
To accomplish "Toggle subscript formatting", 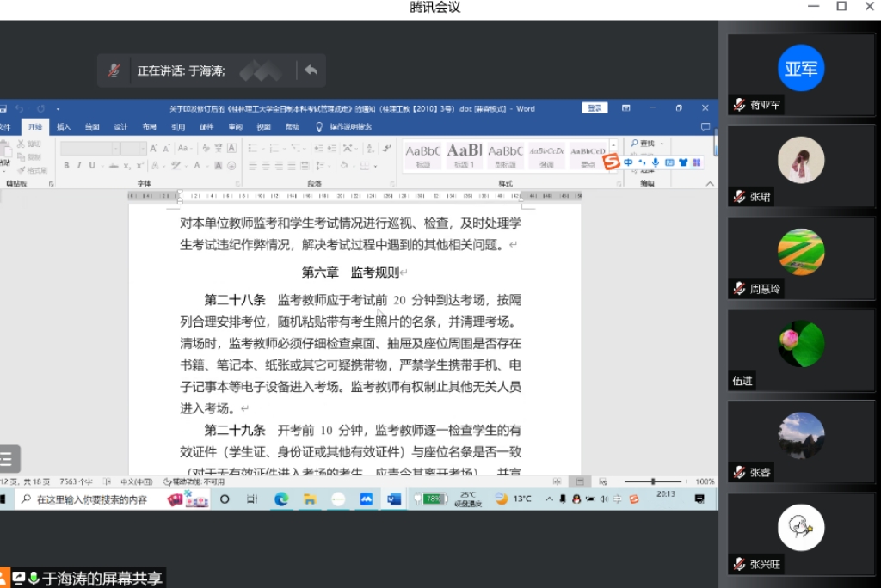I will tap(125, 166).
